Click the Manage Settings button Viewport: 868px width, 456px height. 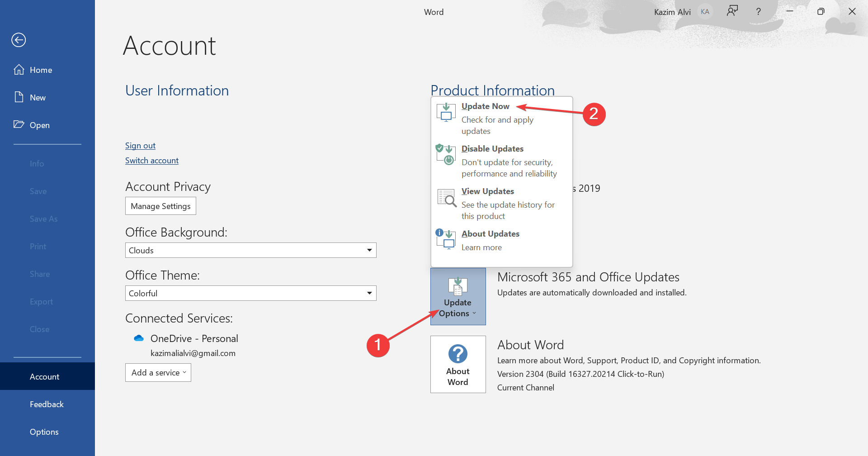160,206
